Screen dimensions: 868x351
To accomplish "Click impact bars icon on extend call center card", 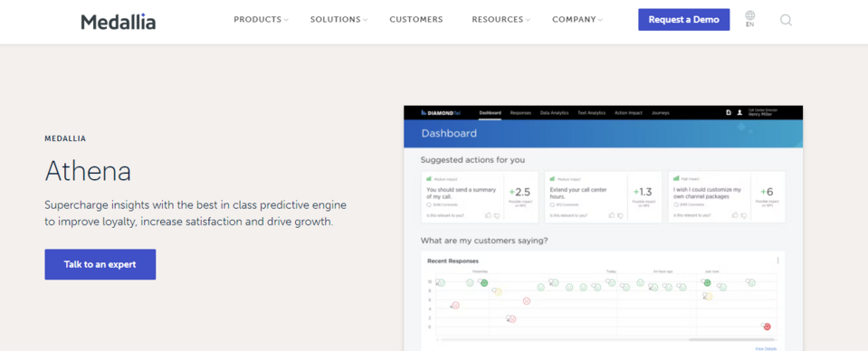I will (552, 178).
